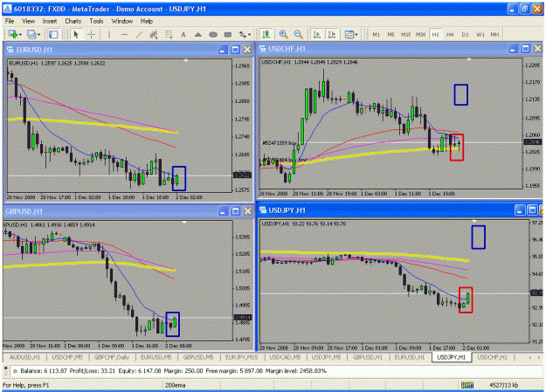Click the Balance summary line in Terminal
546x392 pixels.
tap(174, 371)
